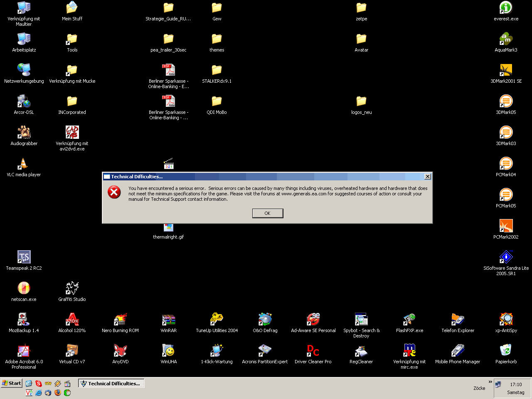Image resolution: width=532 pixels, height=399 pixels.
Task: Open Thunderbird from the quick launch bar
Action: click(x=48, y=392)
